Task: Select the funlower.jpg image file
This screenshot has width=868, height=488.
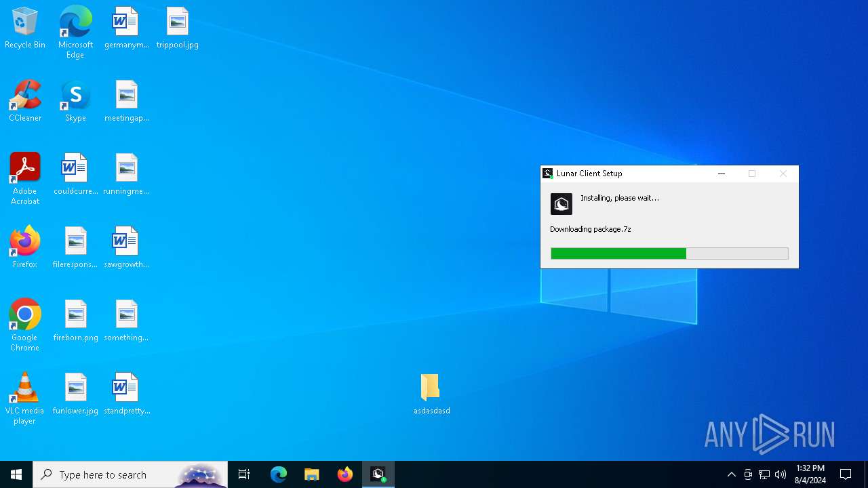Action: click(75, 394)
